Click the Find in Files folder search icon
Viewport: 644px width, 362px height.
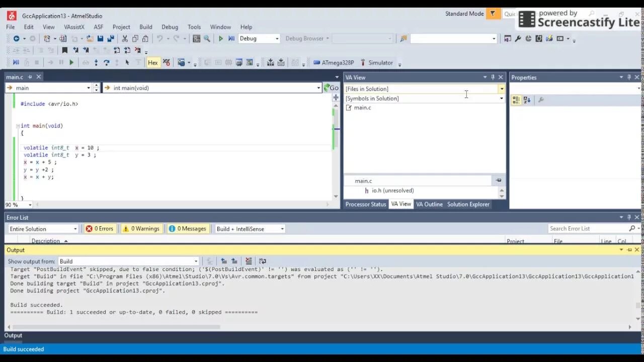(403, 39)
